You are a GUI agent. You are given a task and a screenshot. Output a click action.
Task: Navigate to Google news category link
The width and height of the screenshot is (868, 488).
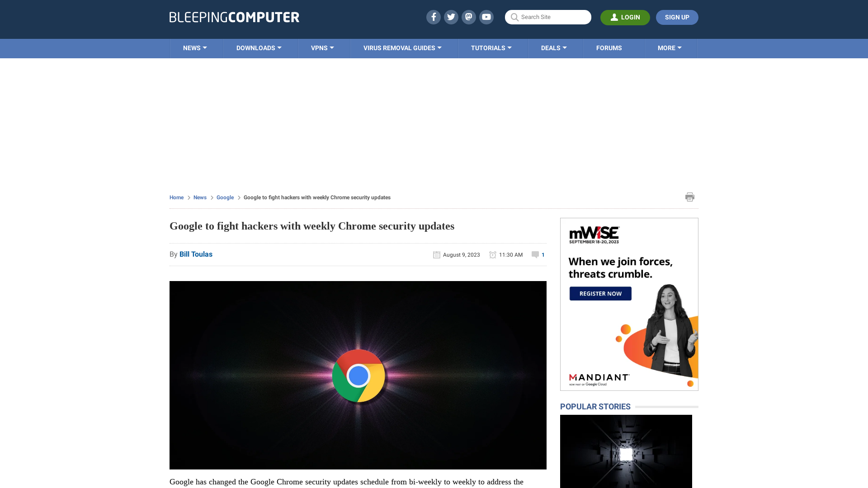225,197
